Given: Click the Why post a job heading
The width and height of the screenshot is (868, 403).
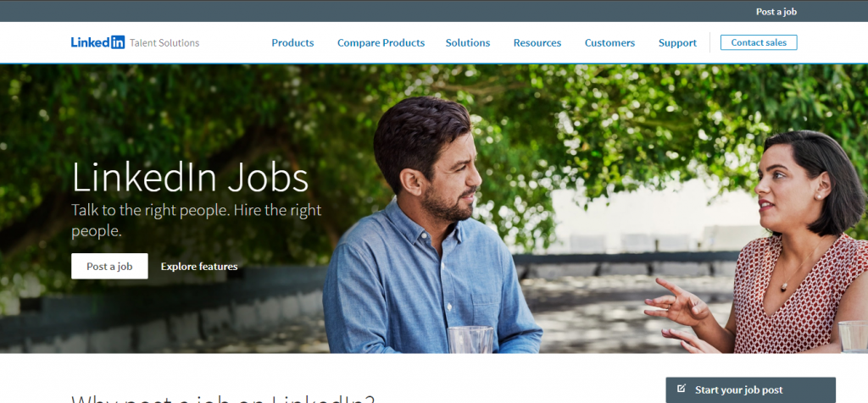Looking at the screenshot, I should pyautogui.click(x=223, y=399).
